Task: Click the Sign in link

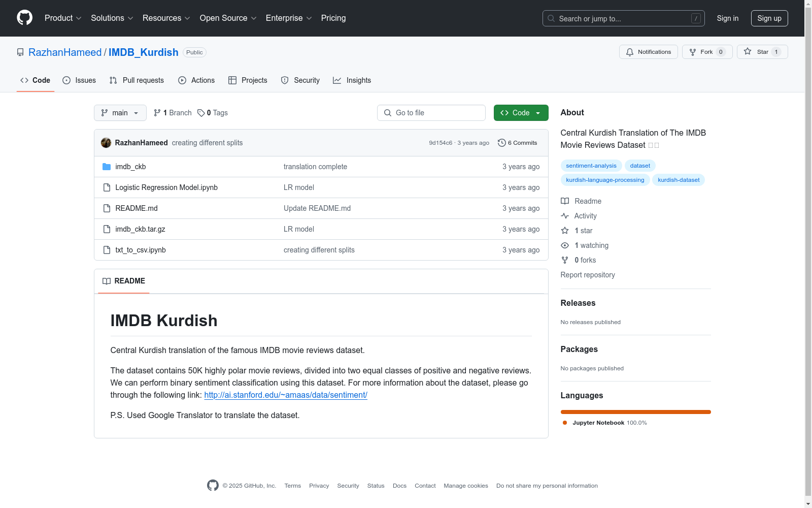Action: [728, 18]
